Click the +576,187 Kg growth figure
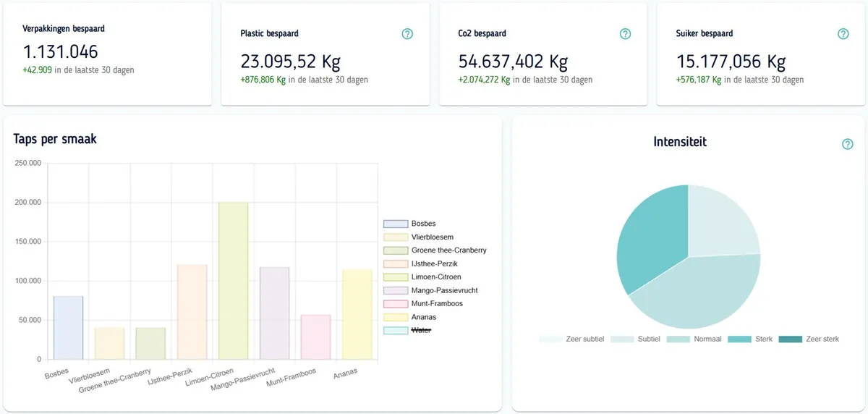Image resolution: width=868 pixels, height=414 pixels. click(699, 80)
